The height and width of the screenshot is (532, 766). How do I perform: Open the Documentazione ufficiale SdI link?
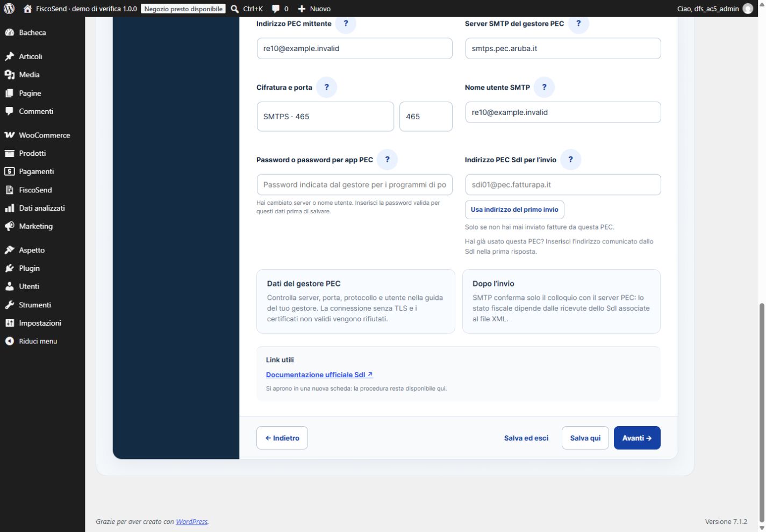[x=319, y=375]
